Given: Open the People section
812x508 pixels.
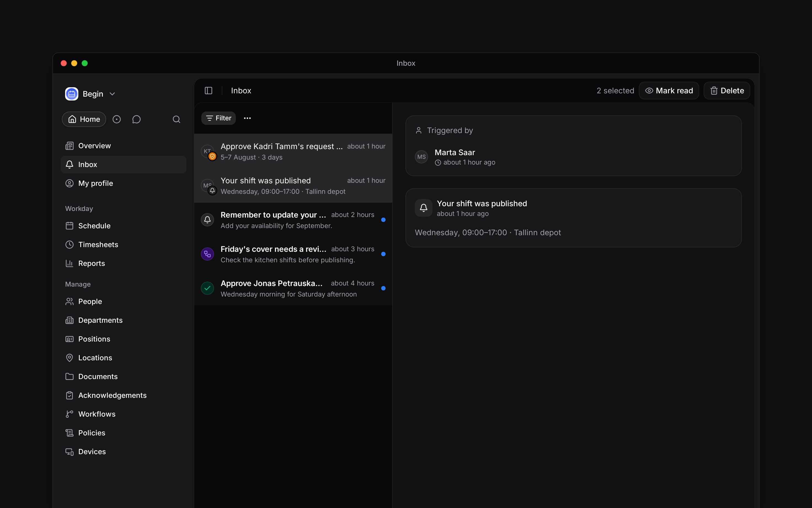Looking at the screenshot, I should [x=124, y=301].
